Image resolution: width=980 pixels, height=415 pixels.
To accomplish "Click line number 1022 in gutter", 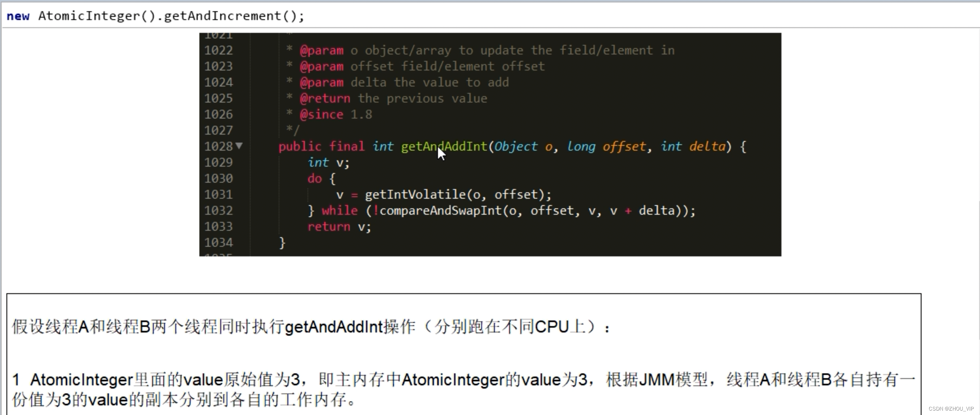I will (x=219, y=50).
